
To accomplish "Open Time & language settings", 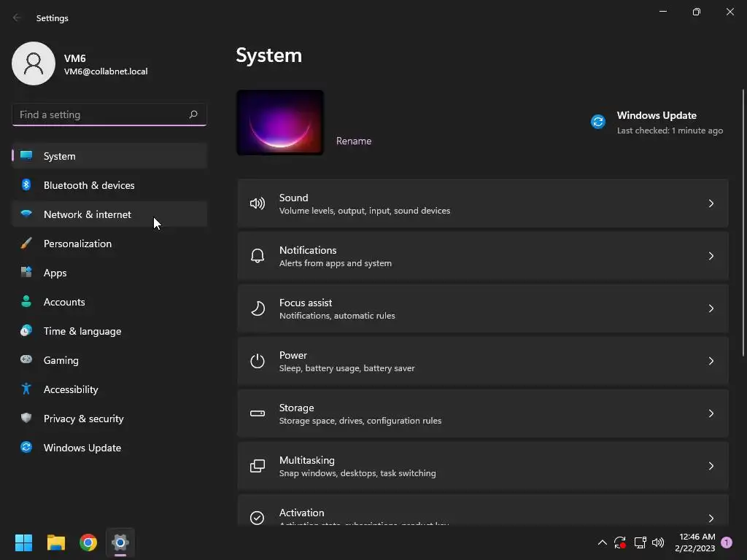I will [x=109, y=331].
